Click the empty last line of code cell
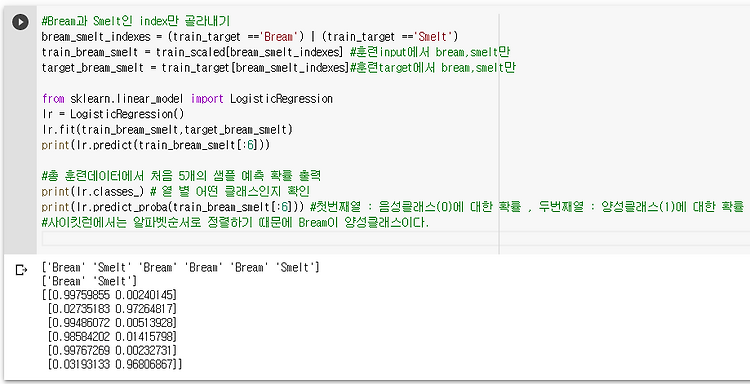The image size is (750, 384). pos(396,238)
